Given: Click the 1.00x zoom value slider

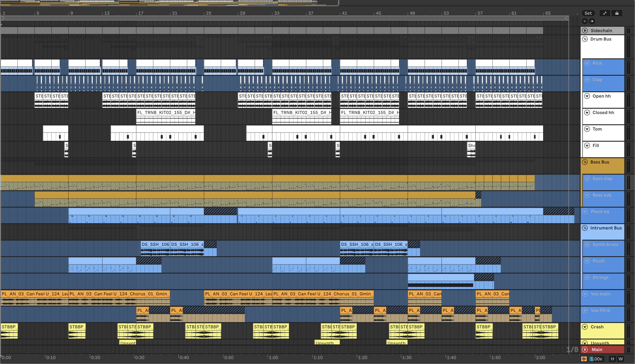Looking at the screenshot, I should coord(596,359).
